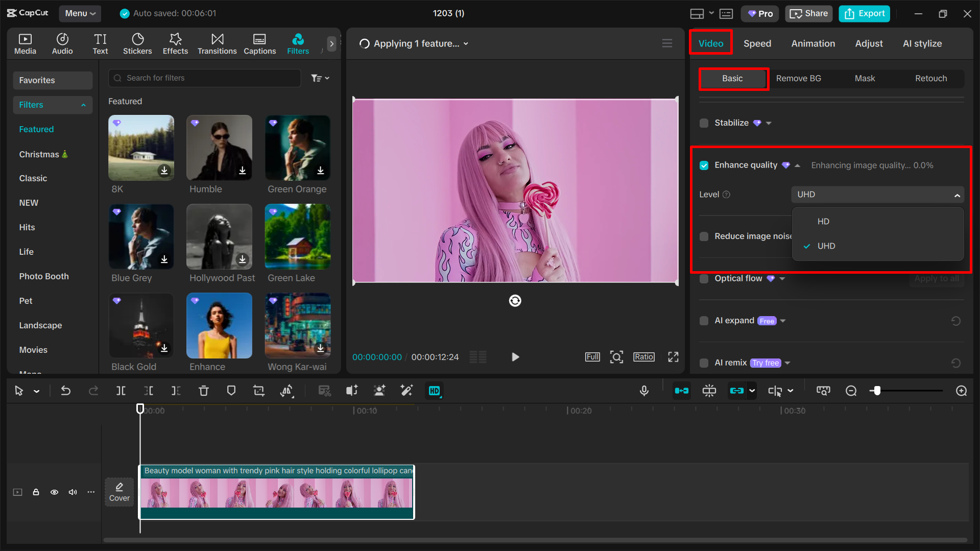This screenshot has height=551, width=980.
Task: Switch to the Remove BG tab
Action: [798, 78]
